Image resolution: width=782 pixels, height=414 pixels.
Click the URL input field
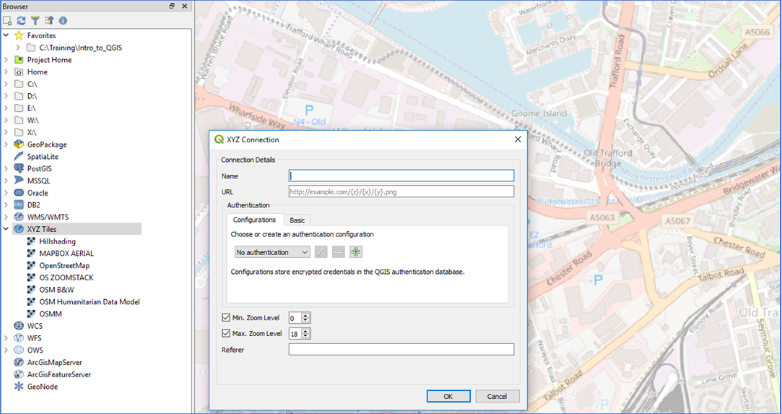pos(400,191)
